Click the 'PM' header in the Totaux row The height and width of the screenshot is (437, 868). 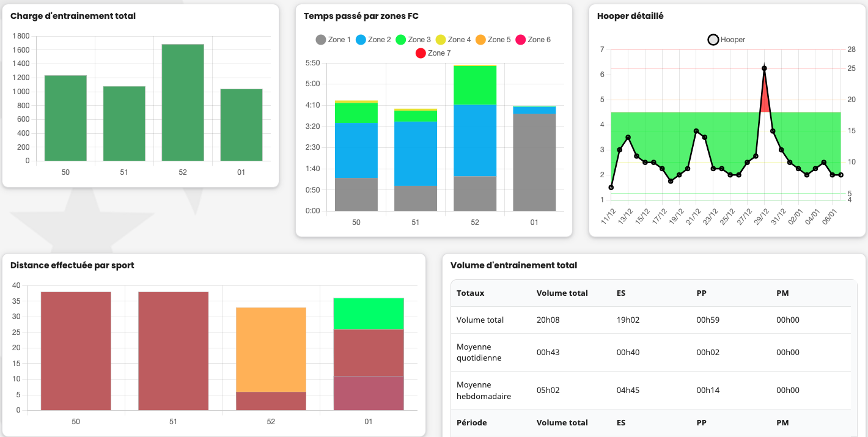tap(782, 293)
